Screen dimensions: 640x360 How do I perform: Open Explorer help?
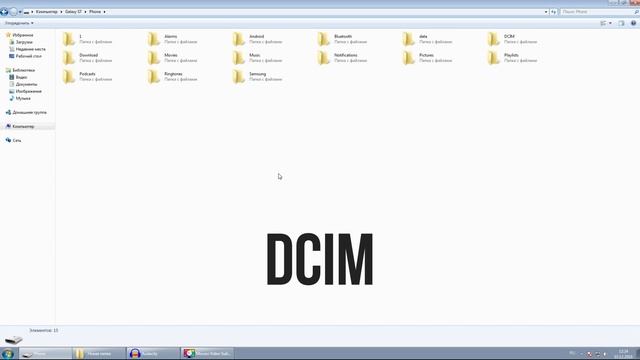[x=633, y=23]
